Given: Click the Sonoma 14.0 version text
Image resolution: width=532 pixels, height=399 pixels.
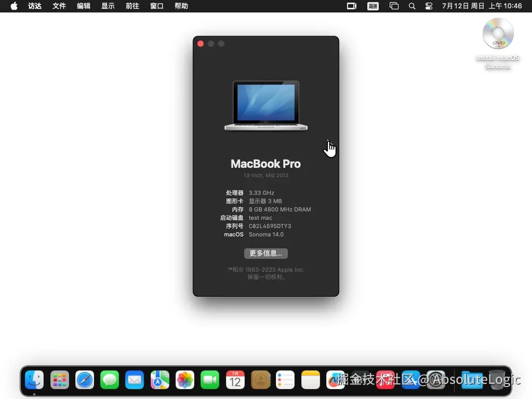Looking at the screenshot, I should click(x=266, y=234).
